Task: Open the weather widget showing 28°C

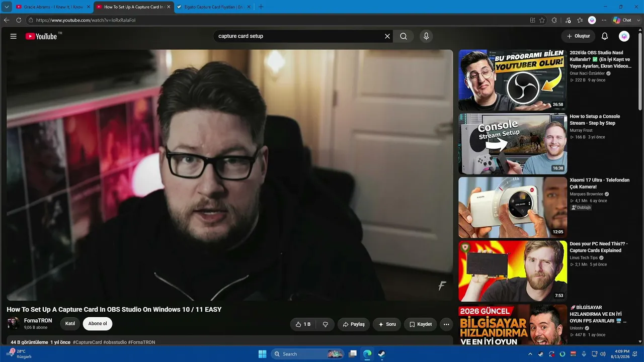Action: coord(19,354)
